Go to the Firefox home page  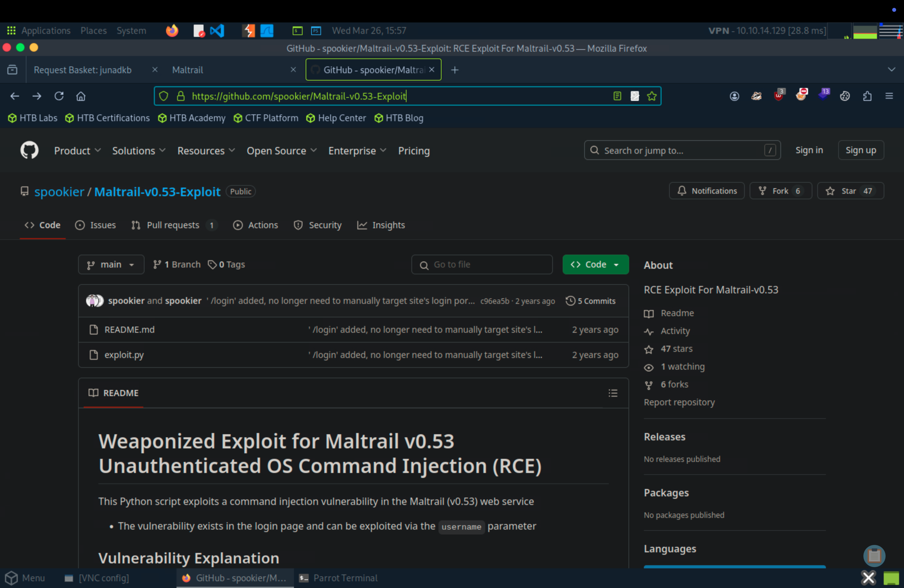pos(81,96)
